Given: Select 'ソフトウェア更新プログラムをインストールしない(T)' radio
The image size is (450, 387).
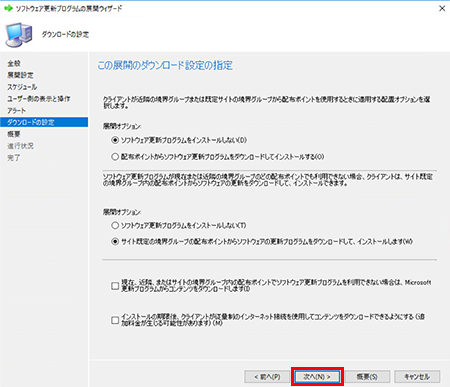Looking at the screenshot, I should (115, 226).
